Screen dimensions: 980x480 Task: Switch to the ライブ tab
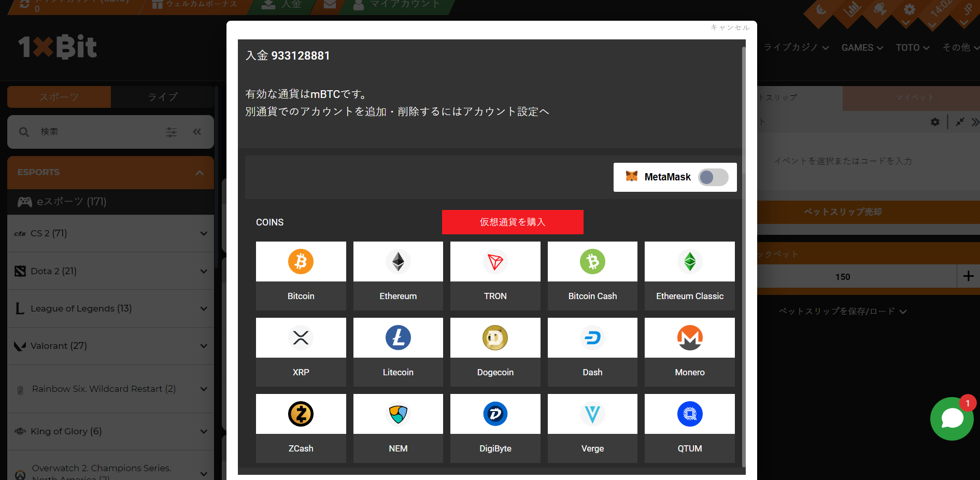[162, 97]
